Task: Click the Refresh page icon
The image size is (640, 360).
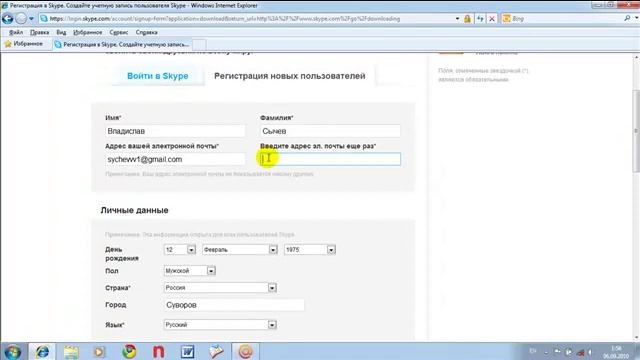Action: coord(480,19)
